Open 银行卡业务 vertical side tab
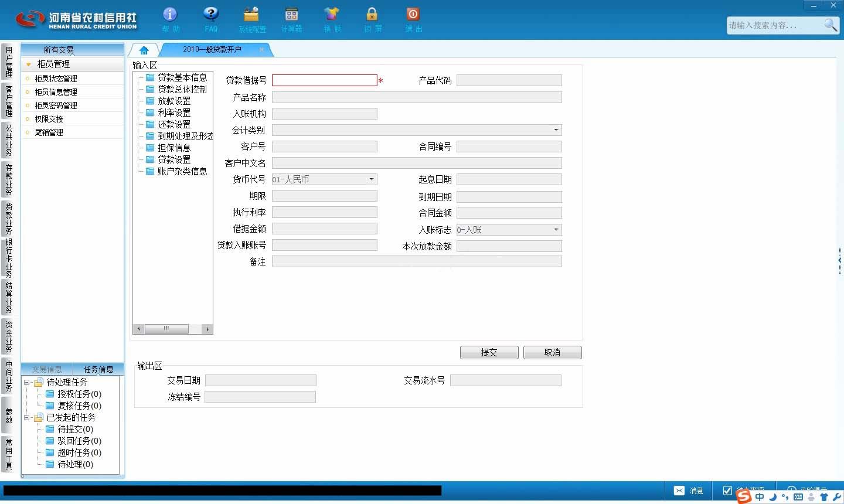 point(8,258)
